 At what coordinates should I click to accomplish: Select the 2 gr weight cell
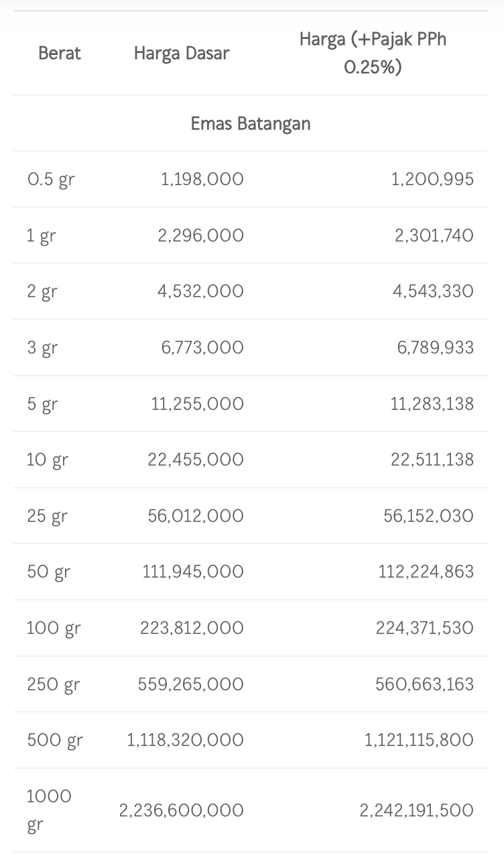coord(42,291)
